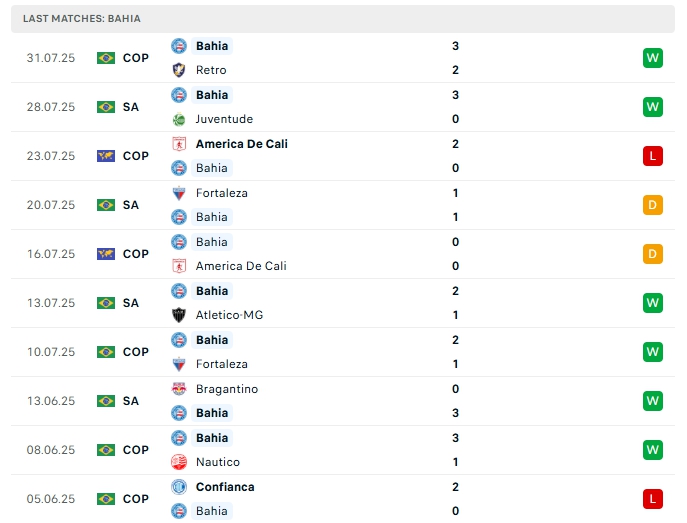Click the Nautico team crest icon
The image size is (687, 523).
pyautogui.click(x=179, y=462)
